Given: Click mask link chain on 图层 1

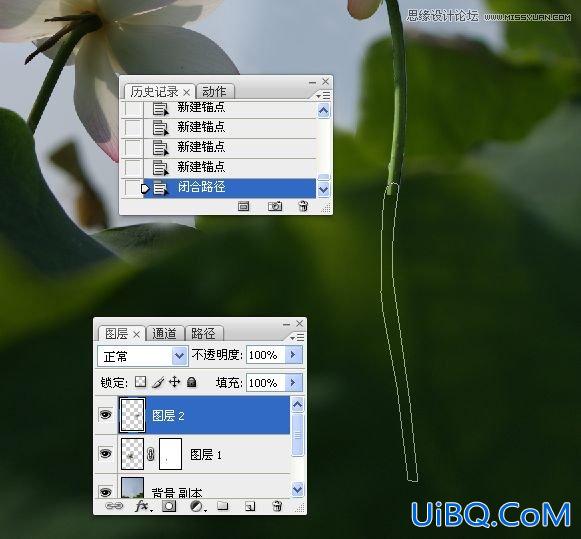Looking at the screenshot, I should point(150,454).
